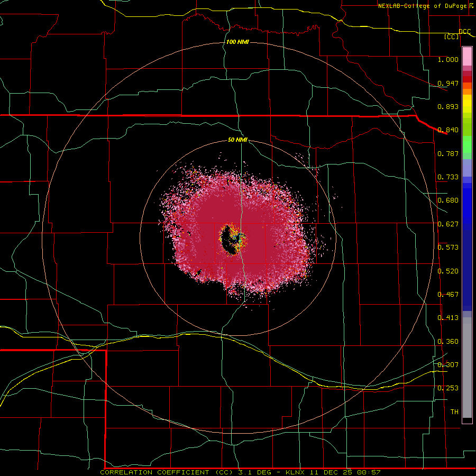Screen dimensions: 476x476
Task: Click the 1.000 value on the color scale
Action: [x=448, y=59]
